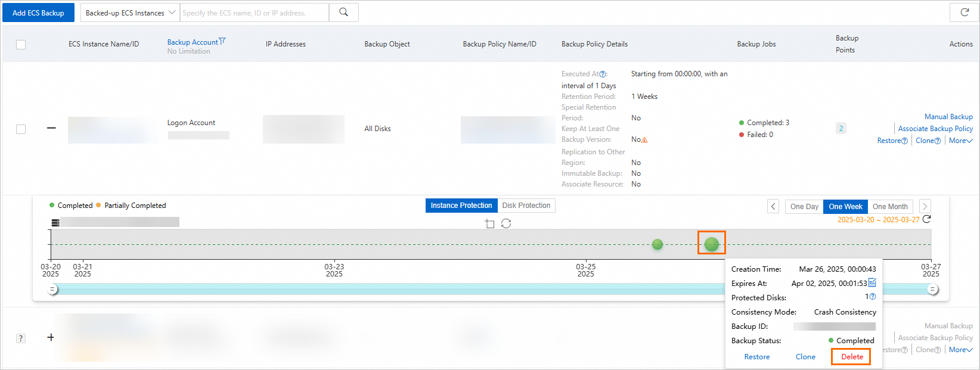Screen dimensions: 980x370
Task: Select the One Month time range
Action: (x=890, y=207)
